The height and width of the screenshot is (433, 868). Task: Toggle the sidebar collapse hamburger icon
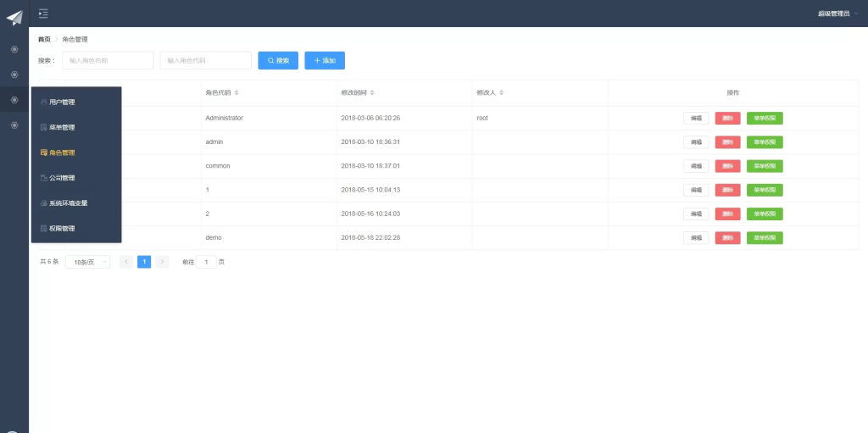(x=43, y=14)
